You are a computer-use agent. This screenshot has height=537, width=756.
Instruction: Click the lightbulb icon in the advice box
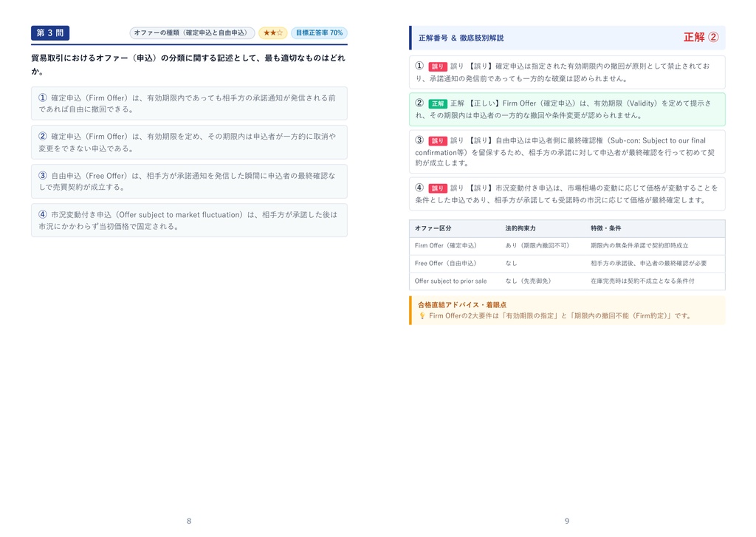pyautogui.click(x=422, y=316)
